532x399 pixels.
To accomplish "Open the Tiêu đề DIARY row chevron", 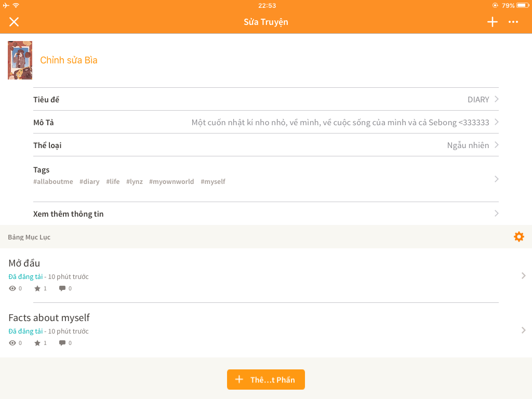I will (x=496, y=99).
